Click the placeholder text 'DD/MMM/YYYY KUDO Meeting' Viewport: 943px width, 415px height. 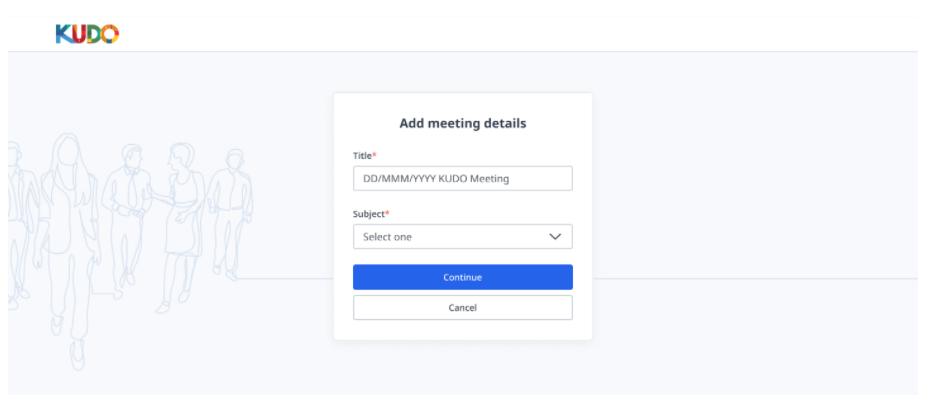[436, 179]
